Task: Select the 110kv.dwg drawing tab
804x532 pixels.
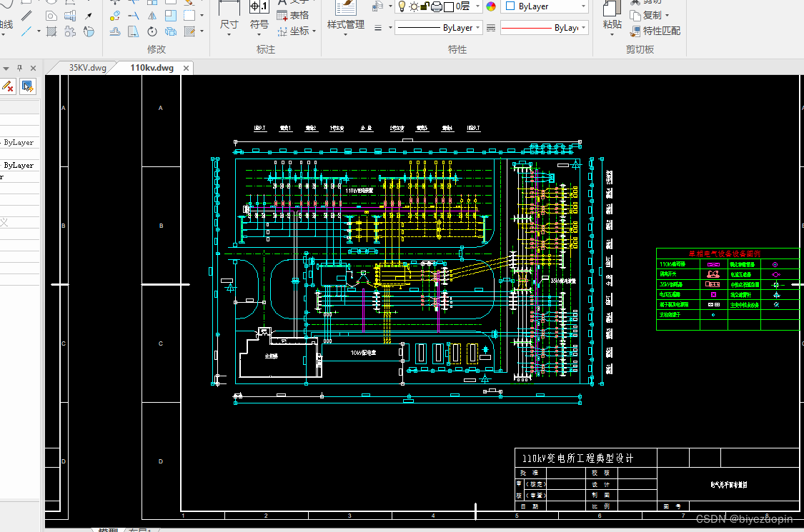Action: click(x=152, y=68)
